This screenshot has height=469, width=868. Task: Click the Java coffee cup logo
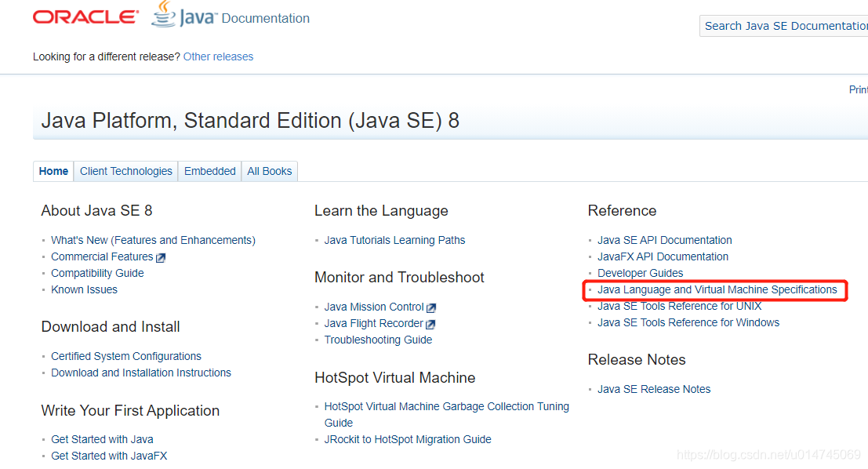tap(164, 14)
